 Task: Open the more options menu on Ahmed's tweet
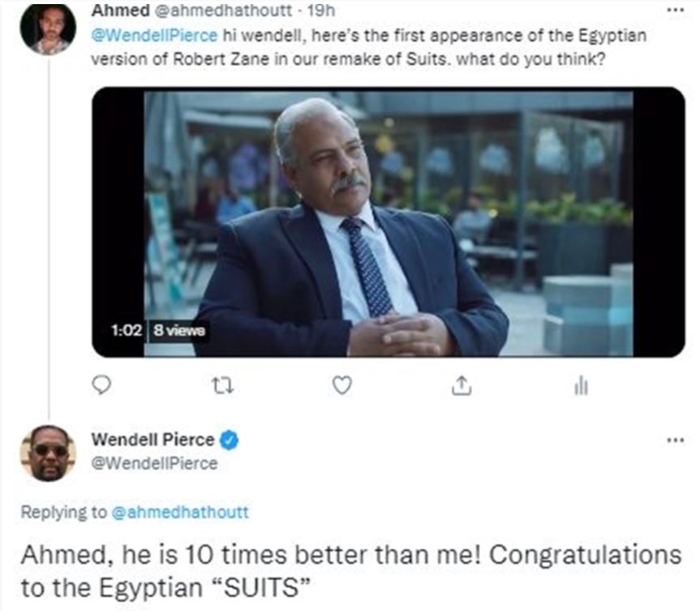pos(674,12)
